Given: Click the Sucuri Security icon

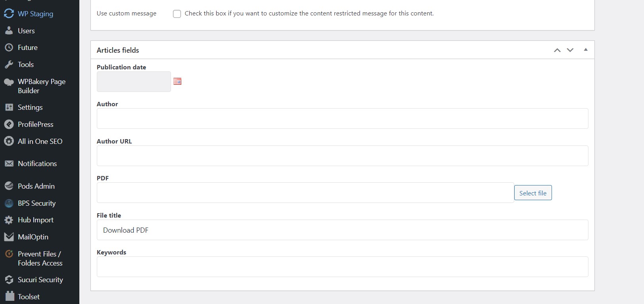Looking at the screenshot, I should point(9,279).
